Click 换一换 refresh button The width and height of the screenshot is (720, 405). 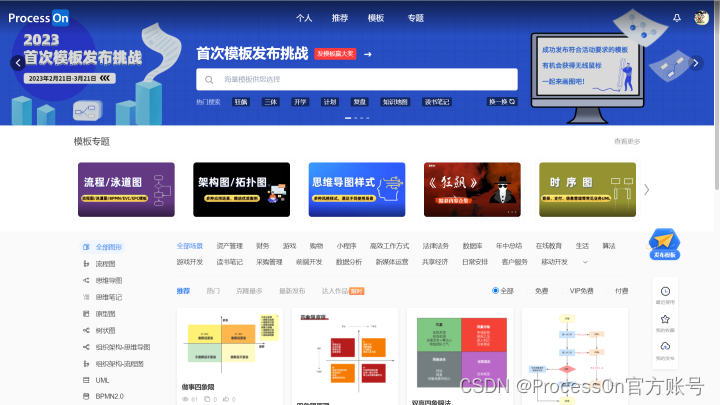[502, 101]
